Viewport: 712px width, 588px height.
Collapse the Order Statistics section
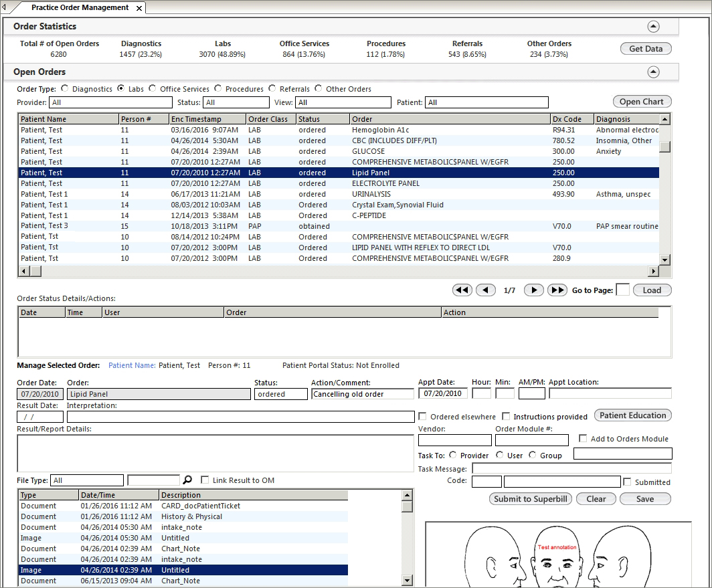click(653, 26)
